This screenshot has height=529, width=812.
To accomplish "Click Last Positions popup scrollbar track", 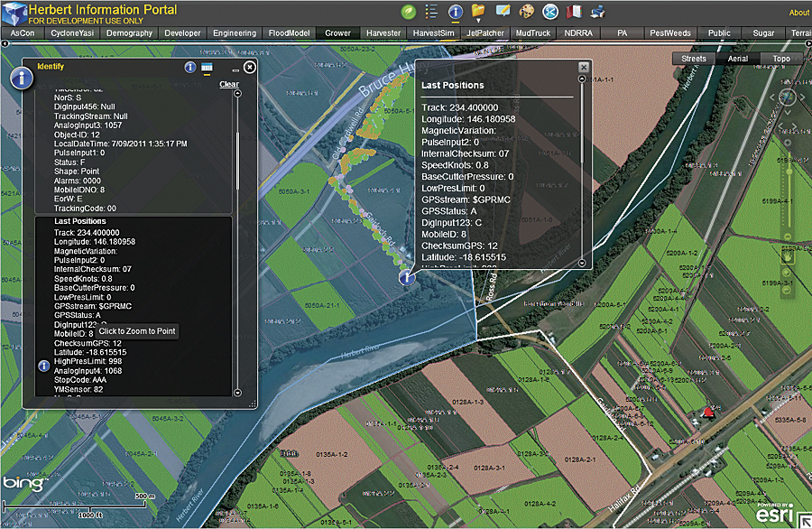I will coord(582,171).
